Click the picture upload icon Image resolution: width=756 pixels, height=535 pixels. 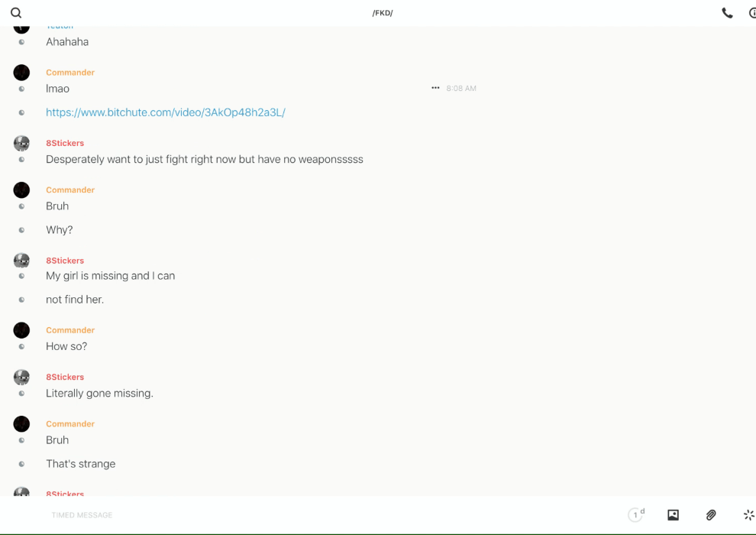673,515
